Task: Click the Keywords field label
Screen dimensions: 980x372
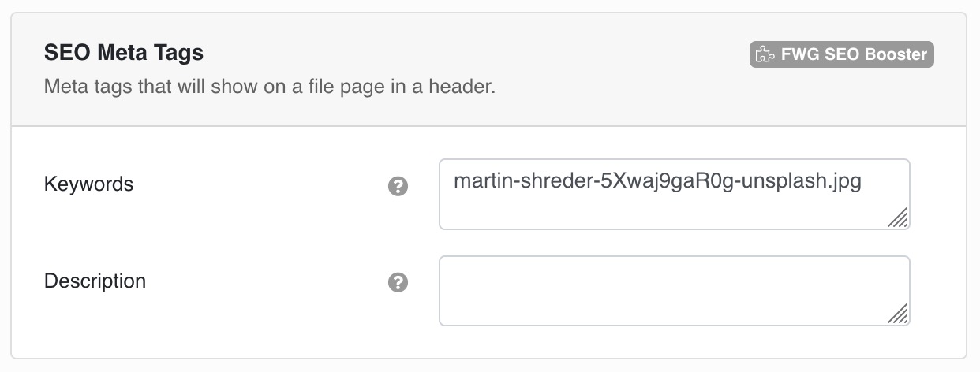Action: 89,184
